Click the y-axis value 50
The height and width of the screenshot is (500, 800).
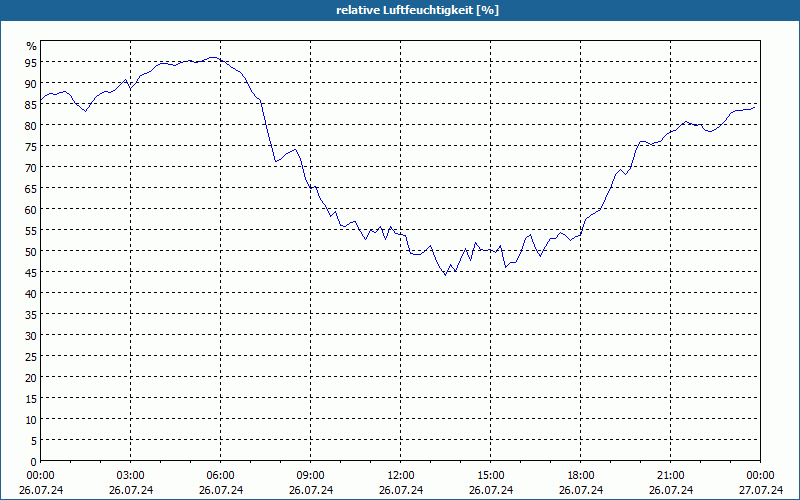tap(31, 251)
